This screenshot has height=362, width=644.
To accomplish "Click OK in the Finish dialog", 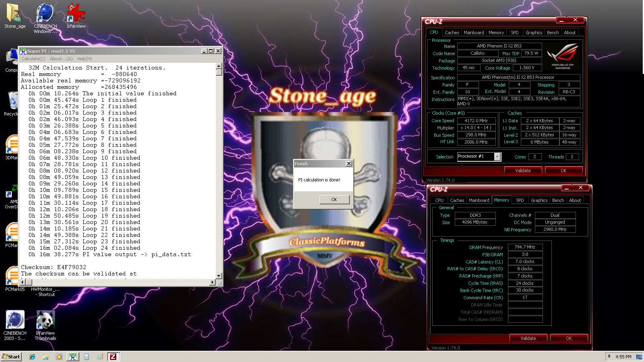I will pyautogui.click(x=334, y=200).
